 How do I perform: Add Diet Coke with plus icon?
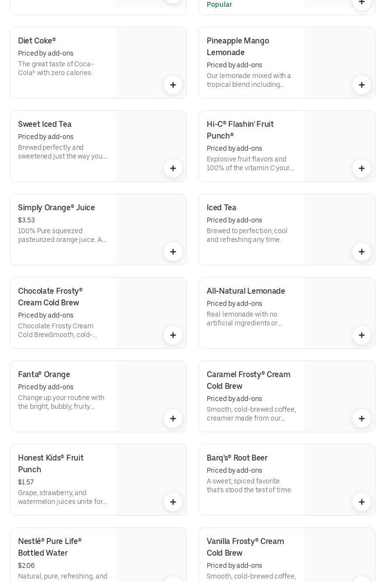click(173, 85)
